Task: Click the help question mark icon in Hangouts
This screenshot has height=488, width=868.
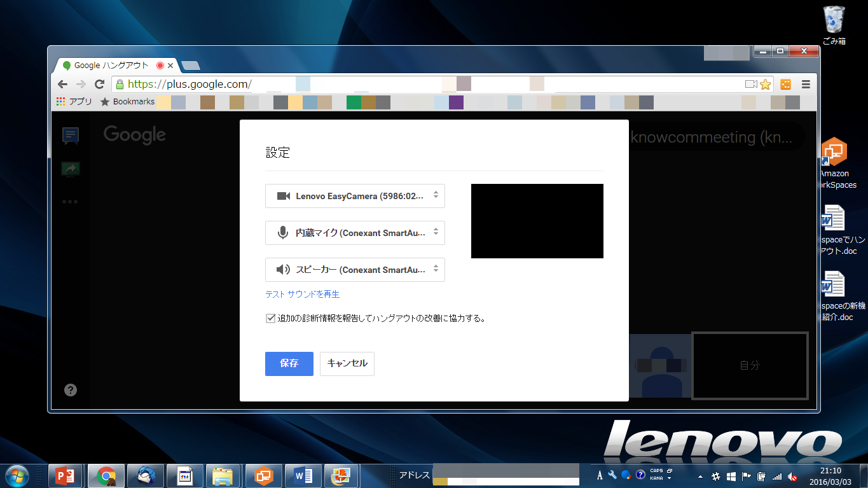Action: (71, 390)
